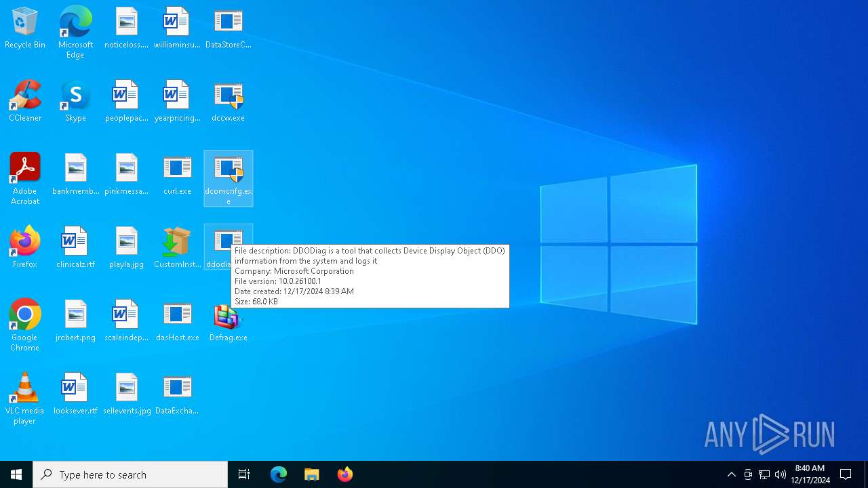
Task: Show hidden system tray icons
Action: click(x=731, y=474)
